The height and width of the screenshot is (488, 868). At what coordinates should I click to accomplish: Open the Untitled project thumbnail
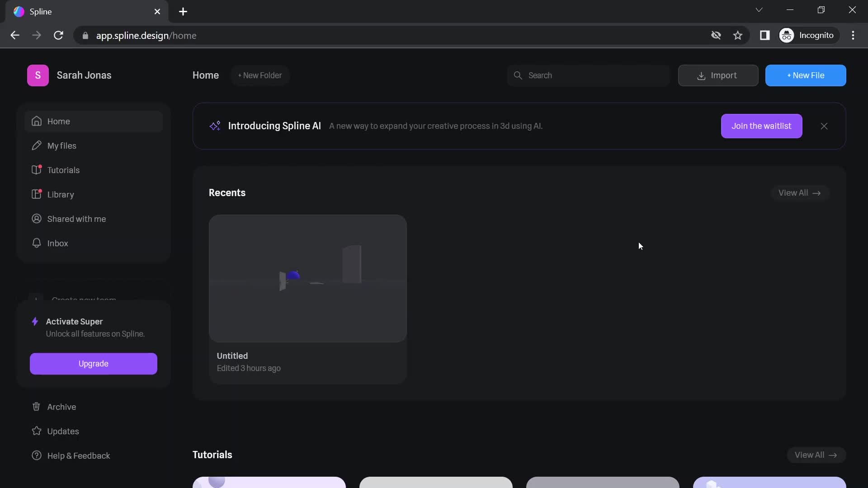(307, 278)
